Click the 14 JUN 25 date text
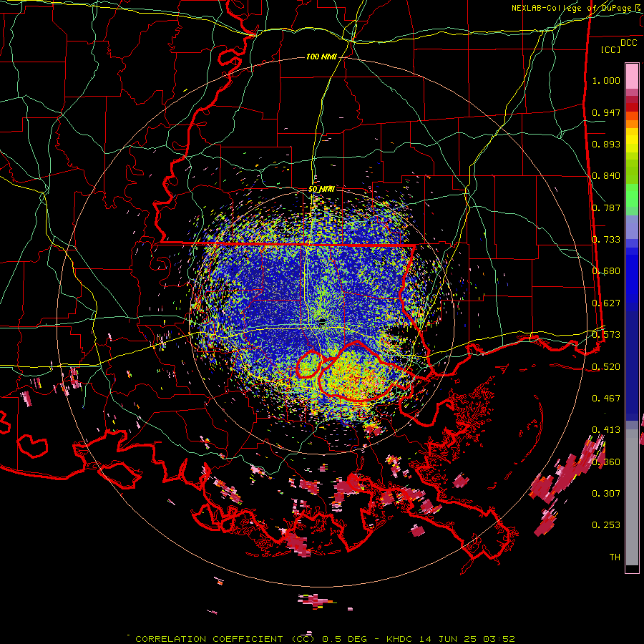 coord(448,639)
